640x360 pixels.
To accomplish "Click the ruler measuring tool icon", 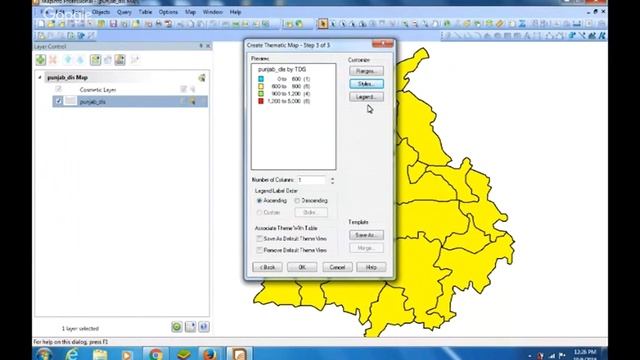I will click(x=500, y=24).
